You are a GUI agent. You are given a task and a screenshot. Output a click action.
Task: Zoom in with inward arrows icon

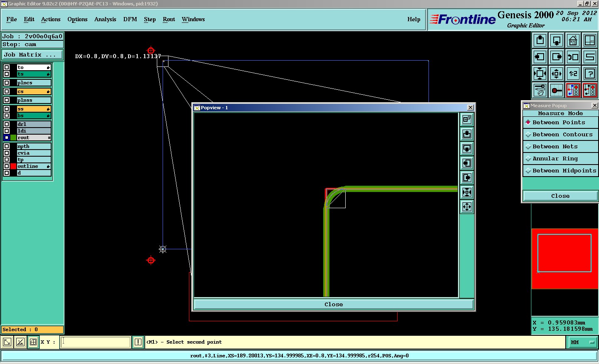click(540, 74)
